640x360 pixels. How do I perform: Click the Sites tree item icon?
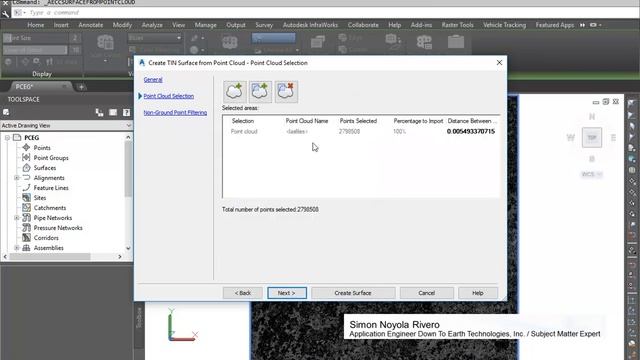(27, 198)
